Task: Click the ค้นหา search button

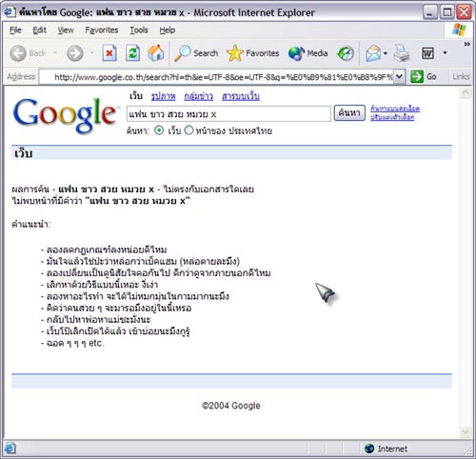Action: [349, 113]
